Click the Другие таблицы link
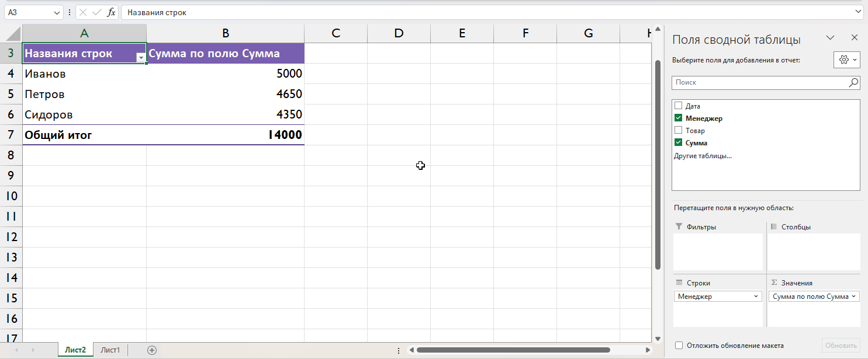 tap(703, 156)
